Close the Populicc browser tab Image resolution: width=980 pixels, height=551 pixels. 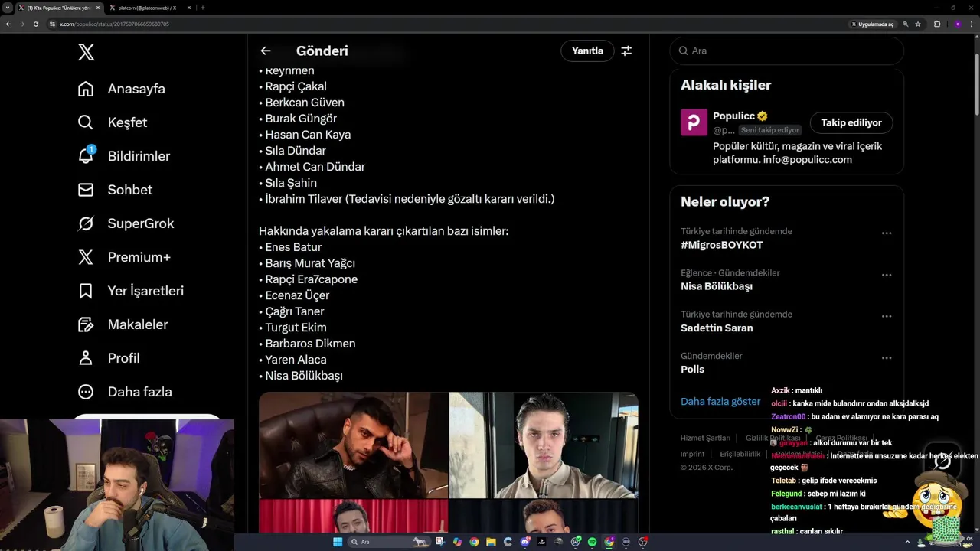(98, 8)
